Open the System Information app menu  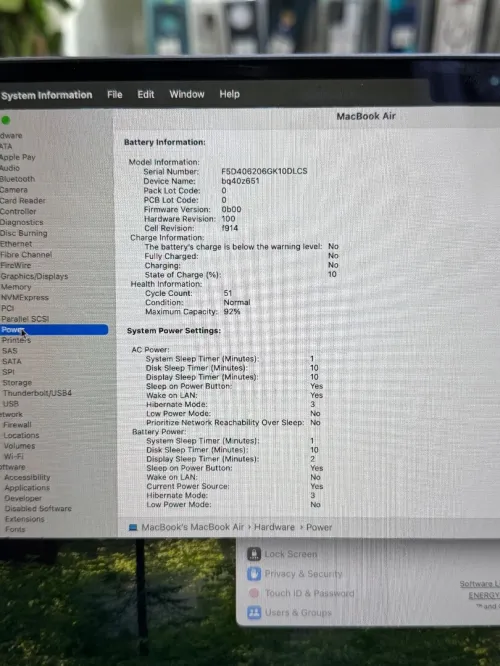click(47, 95)
